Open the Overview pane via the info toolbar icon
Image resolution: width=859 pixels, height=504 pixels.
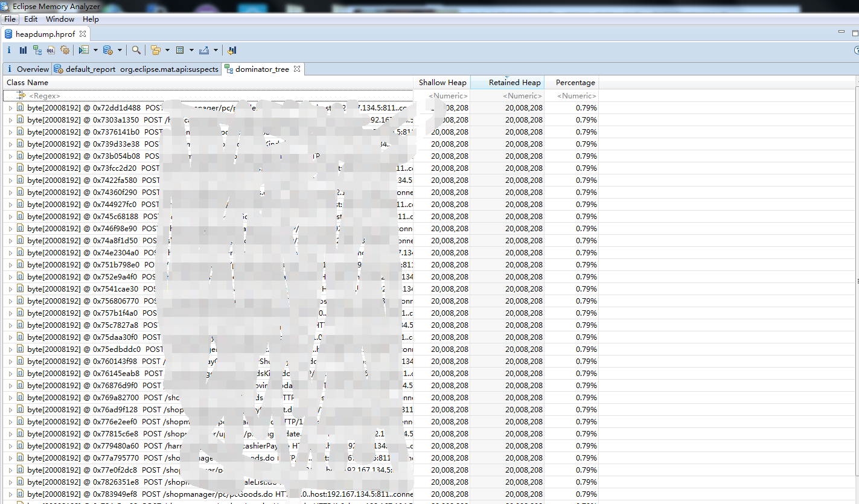[9, 50]
